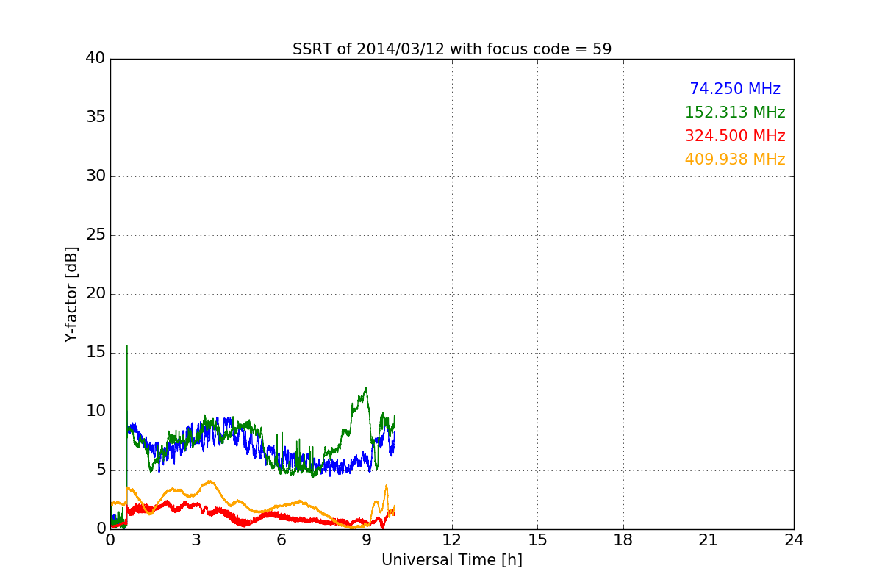Screen dimensions: 882x588
Task: Select the orange 409.938 MHz legend label
Action: pyautogui.click(x=735, y=159)
